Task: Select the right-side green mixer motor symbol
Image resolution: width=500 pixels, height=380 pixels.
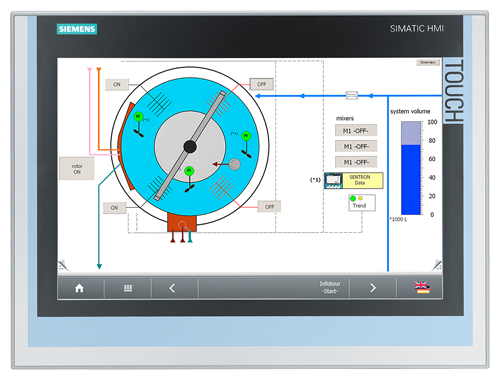Action: [x=246, y=136]
